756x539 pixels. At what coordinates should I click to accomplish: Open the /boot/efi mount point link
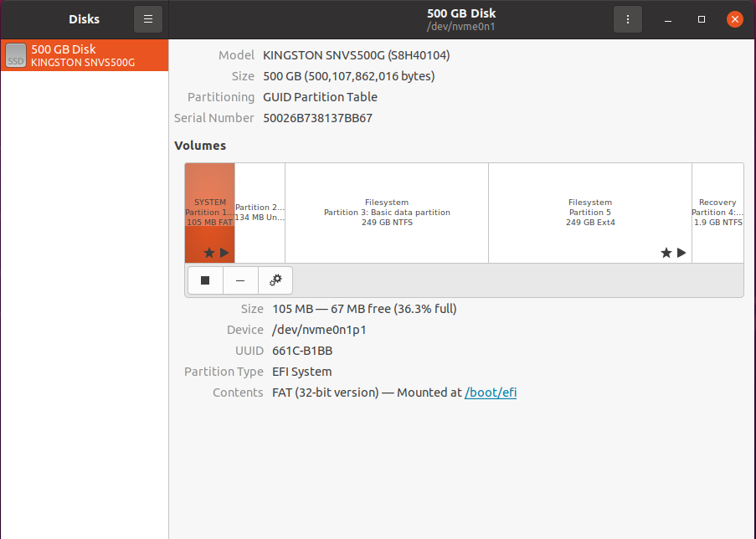click(491, 393)
